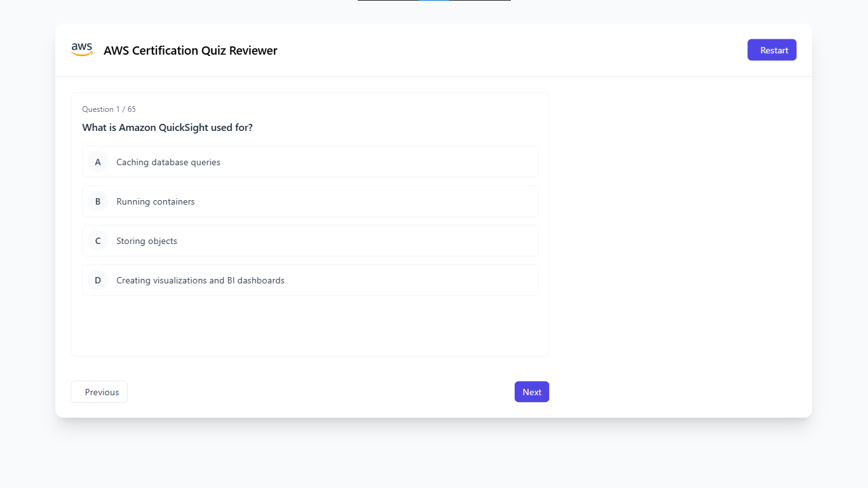The width and height of the screenshot is (868, 488).
Task: Click the letter B option badge
Action: tap(98, 201)
